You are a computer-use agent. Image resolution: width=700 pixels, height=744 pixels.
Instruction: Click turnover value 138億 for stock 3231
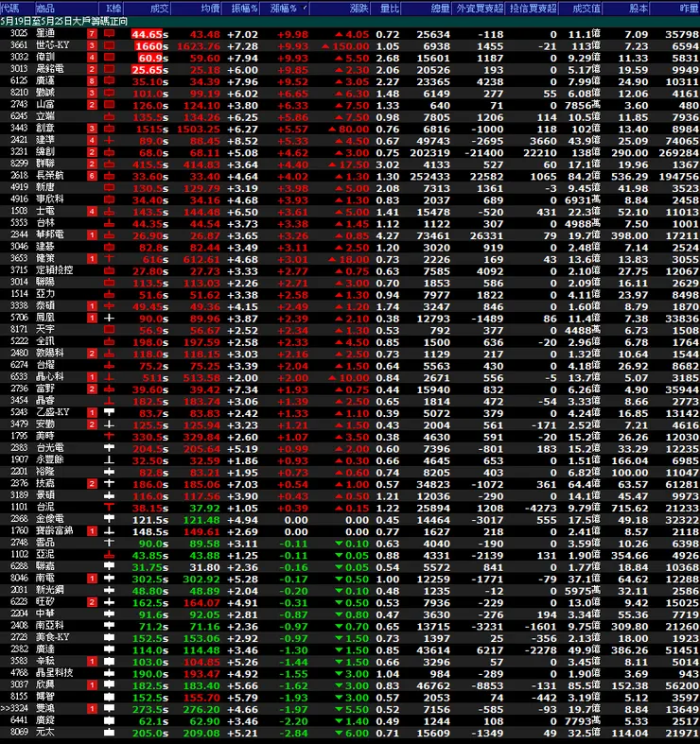pyautogui.click(x=585, y=153)
